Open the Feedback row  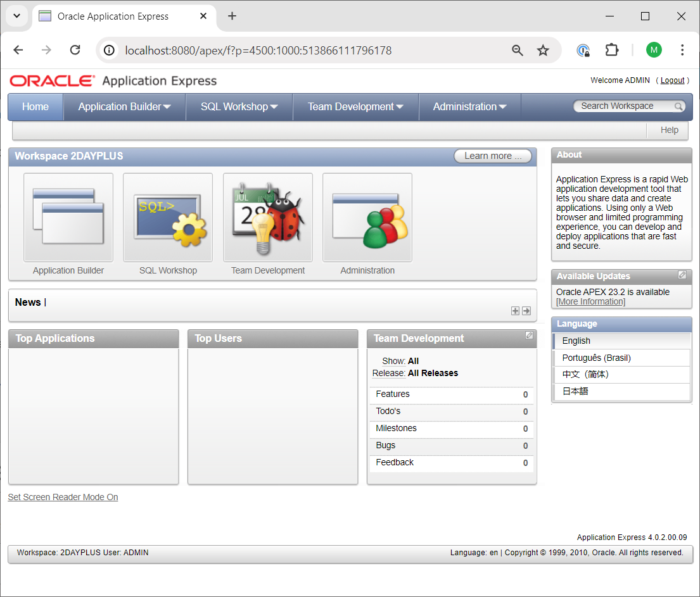[x=451, y=463]
